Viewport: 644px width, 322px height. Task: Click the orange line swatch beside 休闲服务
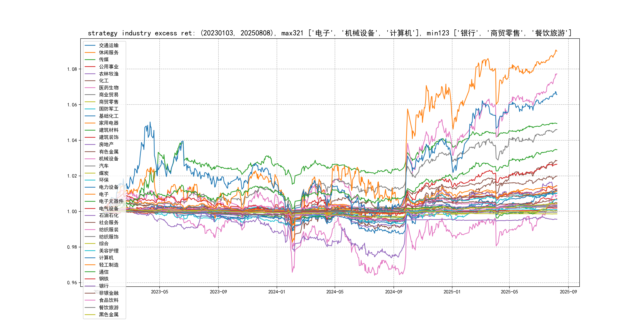(90, 52)
